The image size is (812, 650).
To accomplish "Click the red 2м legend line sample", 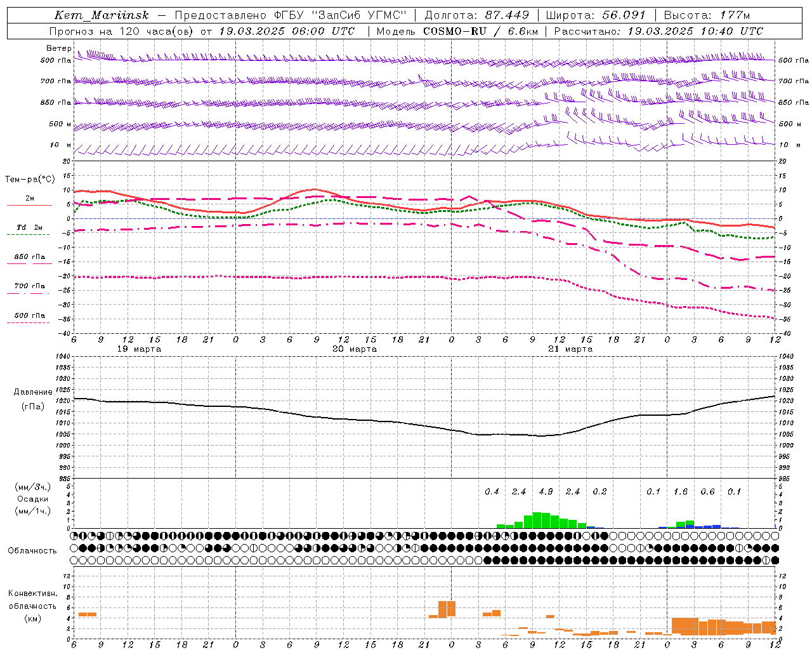I will coord(29,205).
